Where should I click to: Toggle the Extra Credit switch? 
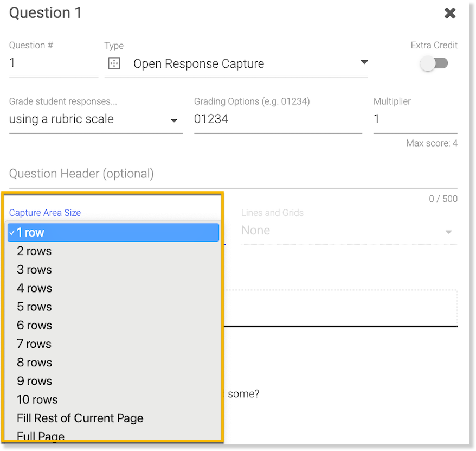pyautogui.click(x=434, y=63)
